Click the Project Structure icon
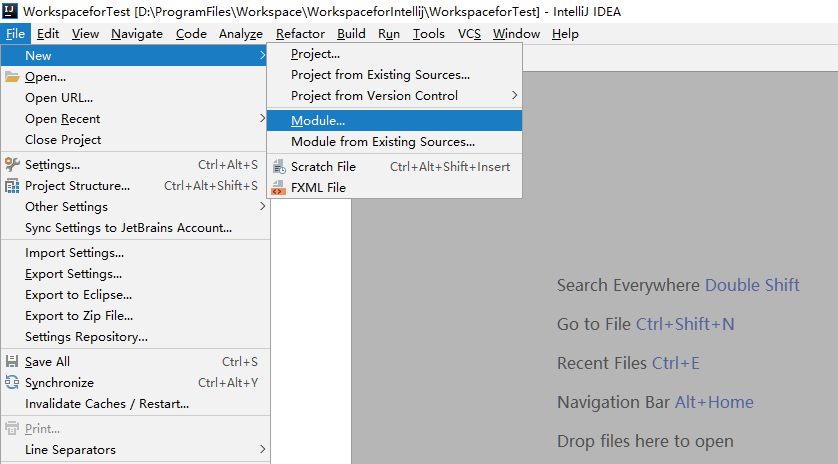Image resolution: width=838 pixels, height=464 pixels. pos(12,186)
